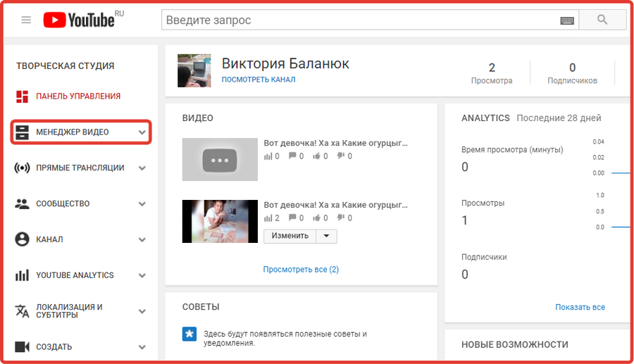Click likes thumbs-up icon of first video
The width and height of the screenshot is (634, 364).
point(316,156)
